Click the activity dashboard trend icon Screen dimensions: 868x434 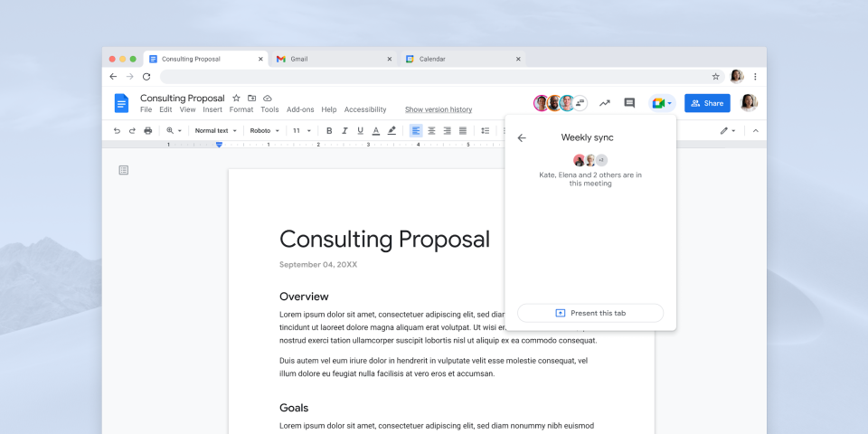tap(605, 103)
